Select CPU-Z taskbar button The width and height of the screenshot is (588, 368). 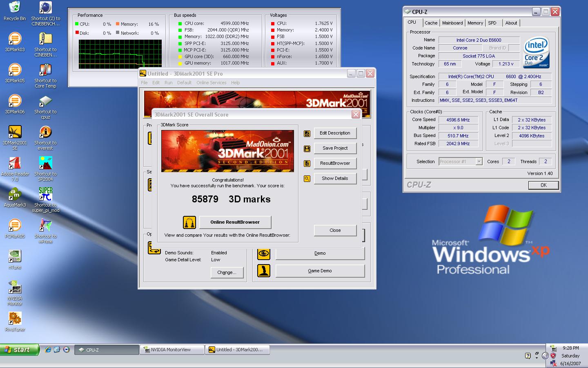pos(107,350)
